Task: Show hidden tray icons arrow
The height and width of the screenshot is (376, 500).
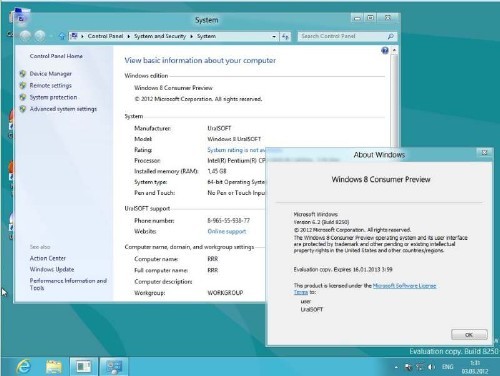Action: point(396,367)
